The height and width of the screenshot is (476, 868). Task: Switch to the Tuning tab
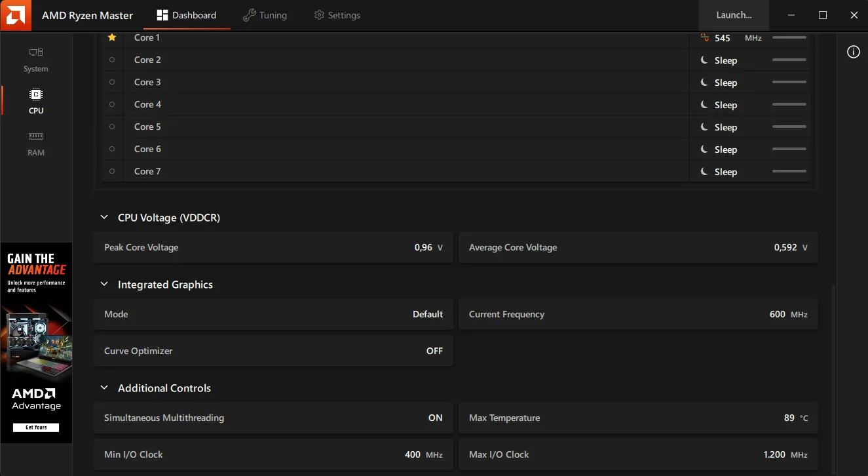pyautogui.click(x=265, y=15)
